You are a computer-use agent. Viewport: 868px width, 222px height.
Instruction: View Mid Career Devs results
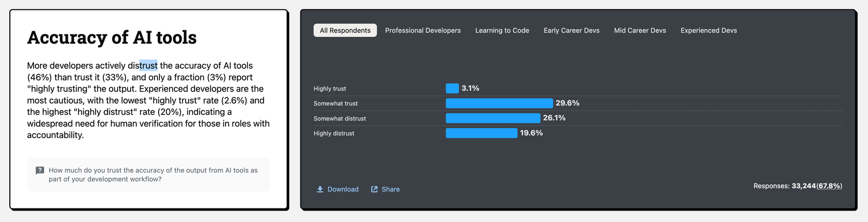640,31
